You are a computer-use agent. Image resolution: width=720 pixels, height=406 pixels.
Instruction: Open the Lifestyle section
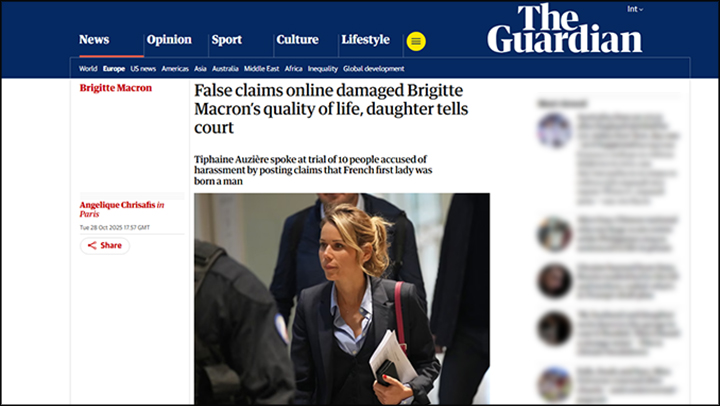tap(366, 40)
